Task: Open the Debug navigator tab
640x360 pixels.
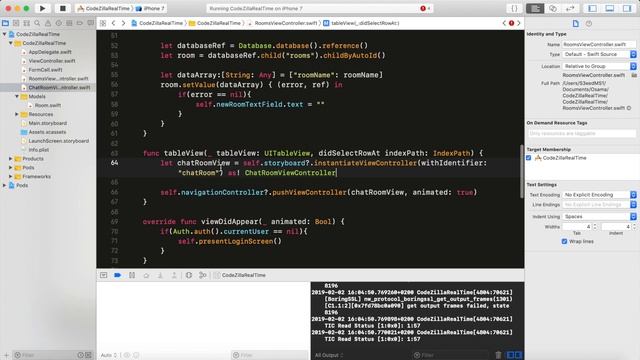Action: (69, 23)
